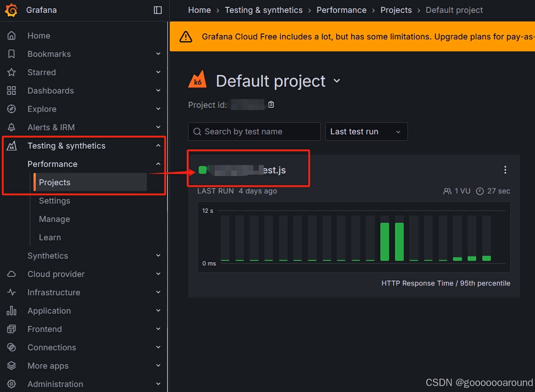
Task: Expand the Synthetics section chevron
Action: click(158, 256)
